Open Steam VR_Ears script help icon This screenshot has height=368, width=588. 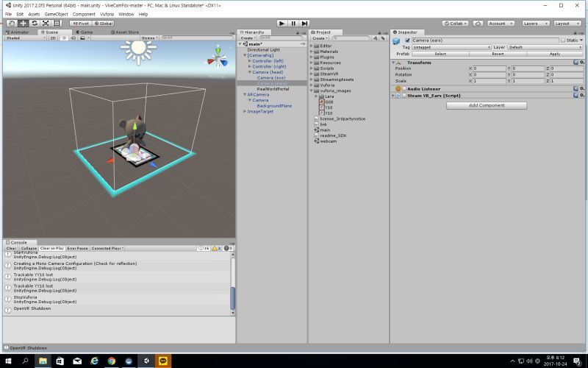(576, 96)
